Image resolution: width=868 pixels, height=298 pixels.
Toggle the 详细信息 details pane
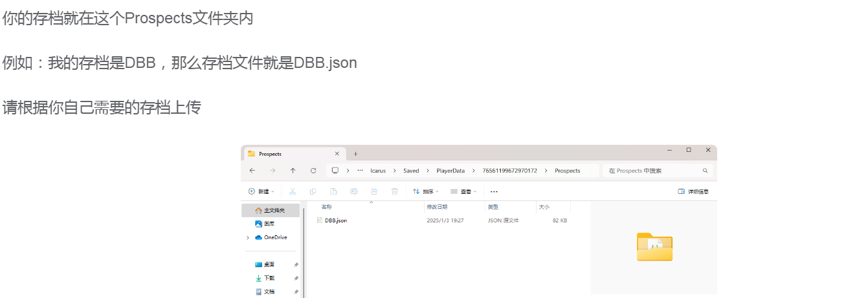click(693, 191)
